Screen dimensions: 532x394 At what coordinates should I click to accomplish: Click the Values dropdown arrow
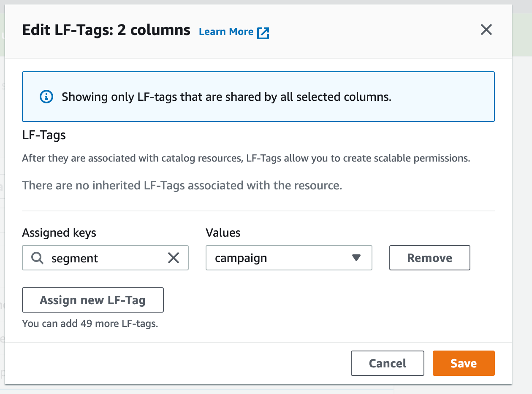tap(356, 258)
